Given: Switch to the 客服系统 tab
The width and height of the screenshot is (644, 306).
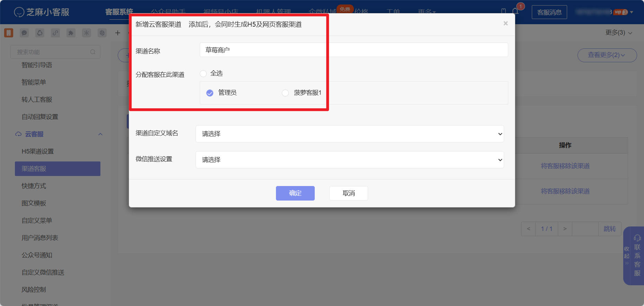Looking at the screenshot, I should [119, 12].
